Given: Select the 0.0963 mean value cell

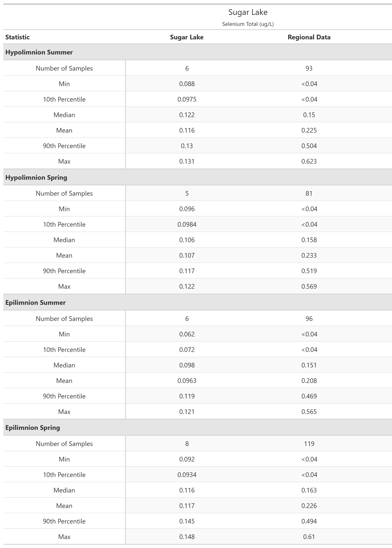Looking at the screenshot, I should tap(187, 381).
